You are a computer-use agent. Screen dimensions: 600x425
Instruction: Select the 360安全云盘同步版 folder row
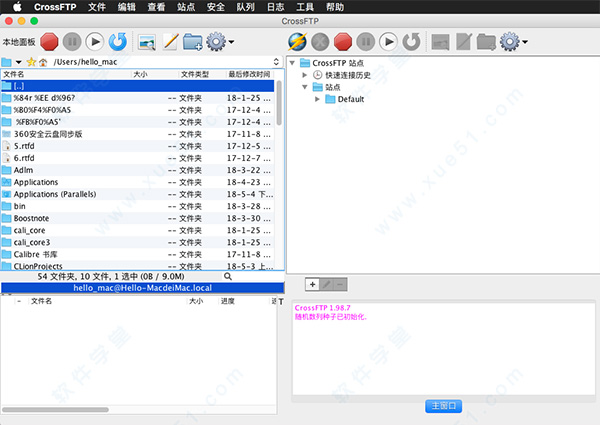138,134
